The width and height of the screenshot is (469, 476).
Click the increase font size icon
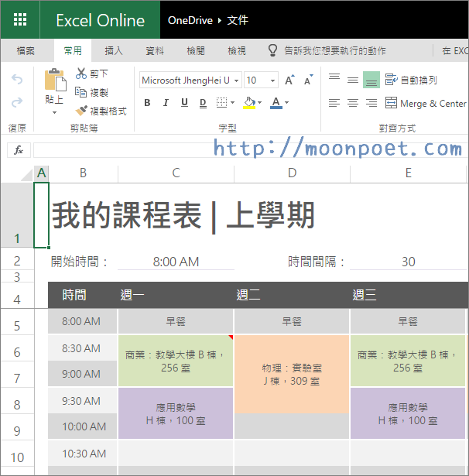(x=289, y=80)
